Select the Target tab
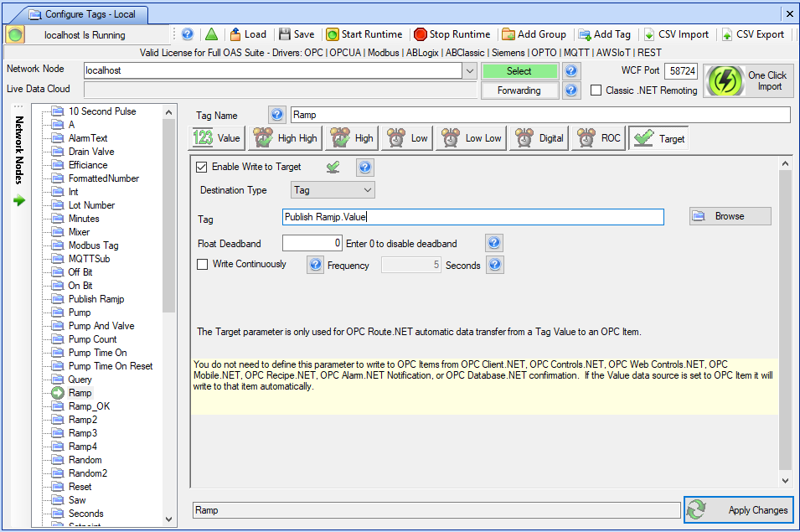The height and width of the screenshot is (532, 800). pyautogui.click(x=658, y=138)
